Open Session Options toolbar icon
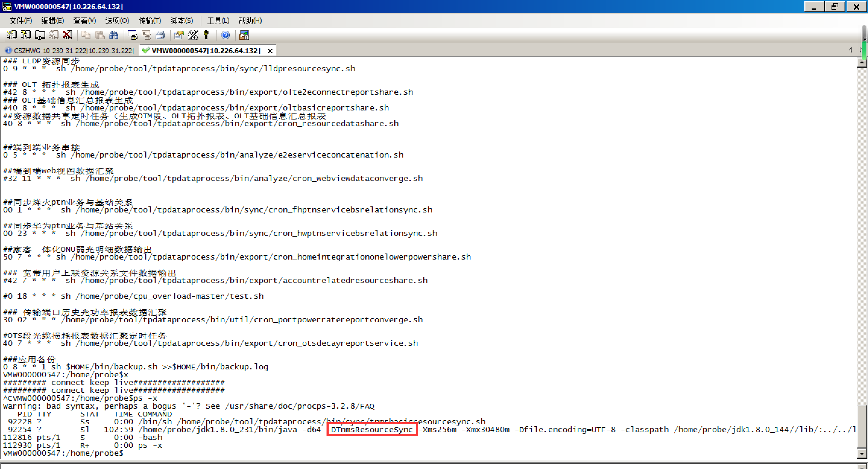The height and width of the screenshot is (469, 868). pos(179,35)
